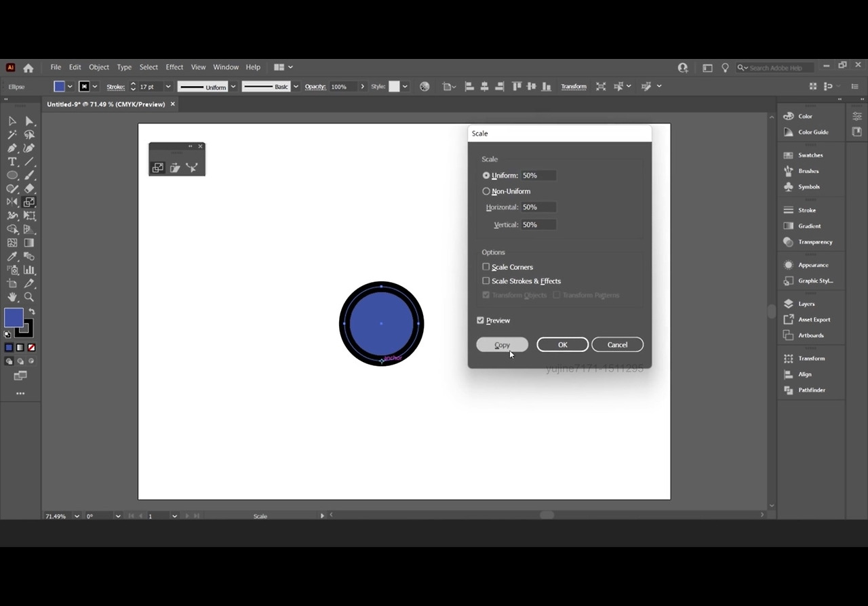Click the Search Adobe Help field
This screenshot has width=868, height=606.
776,68
